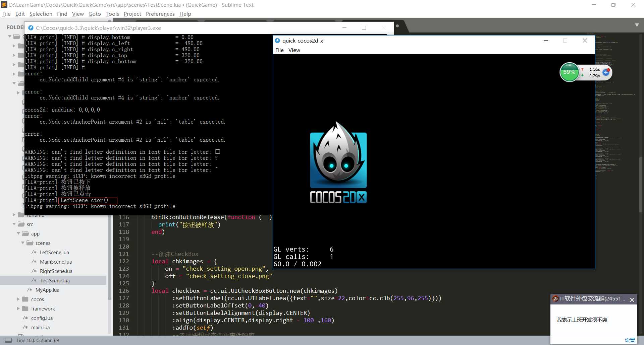This screenshot has width=644, height=345.
Task: Click line number 126 in the gutter
Action: pos(124,291)
